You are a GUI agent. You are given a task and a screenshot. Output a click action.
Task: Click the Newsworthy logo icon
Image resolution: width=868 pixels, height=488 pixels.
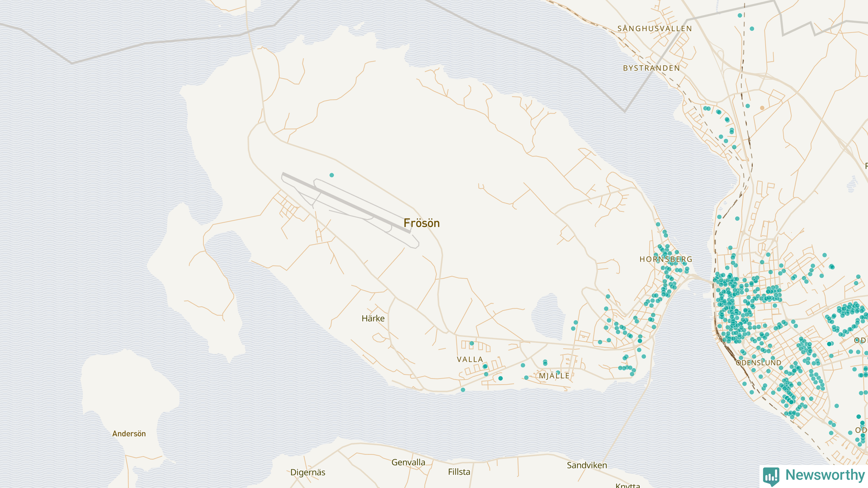[x=771, y=475]
